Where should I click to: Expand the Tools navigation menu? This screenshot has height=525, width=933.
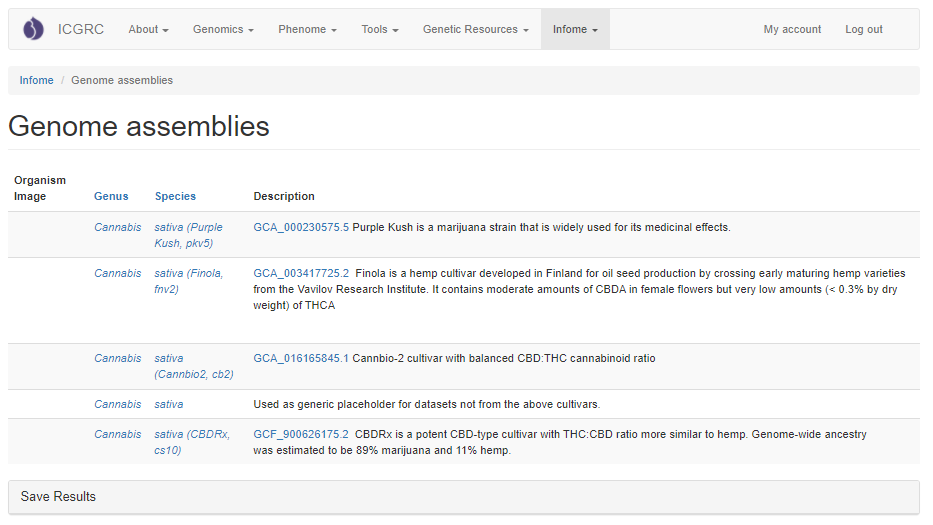pyautogui.click(x=380, y=30)
